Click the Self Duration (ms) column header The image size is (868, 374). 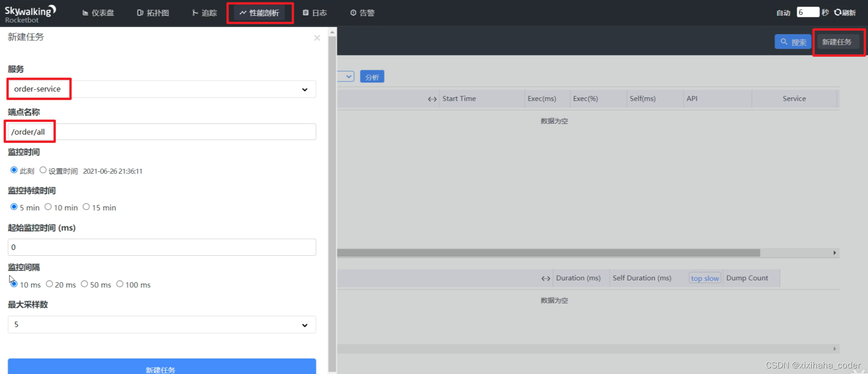[x=642, y=278]
